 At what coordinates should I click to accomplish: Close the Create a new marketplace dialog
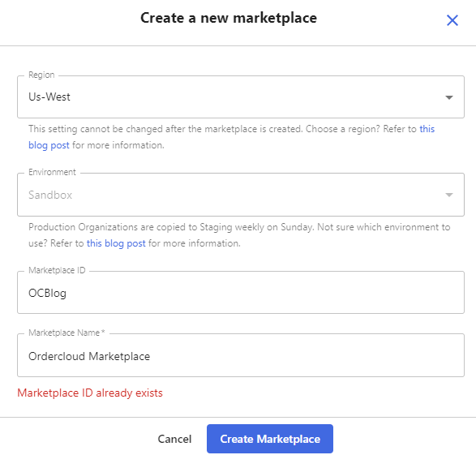(452, 20)
